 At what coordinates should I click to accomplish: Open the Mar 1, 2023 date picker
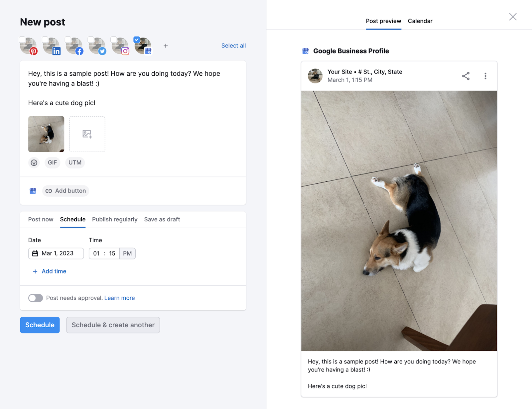56,253
